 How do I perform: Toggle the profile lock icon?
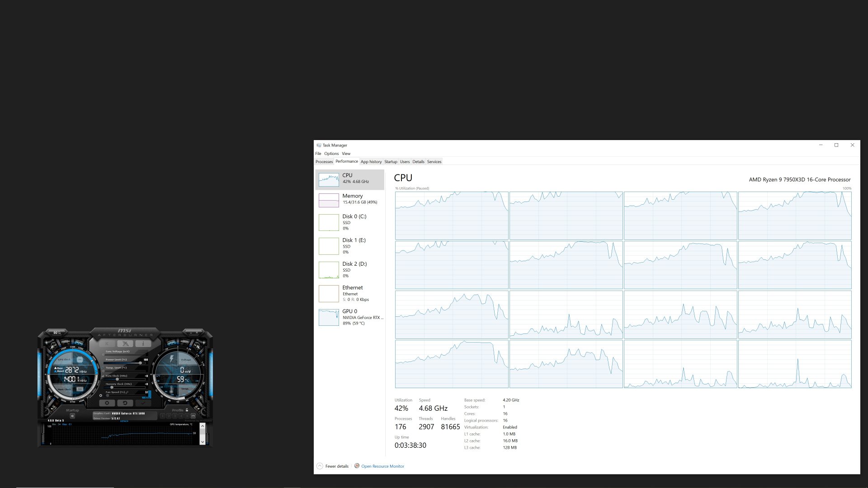pyautogui.click(x=187, y=410)
